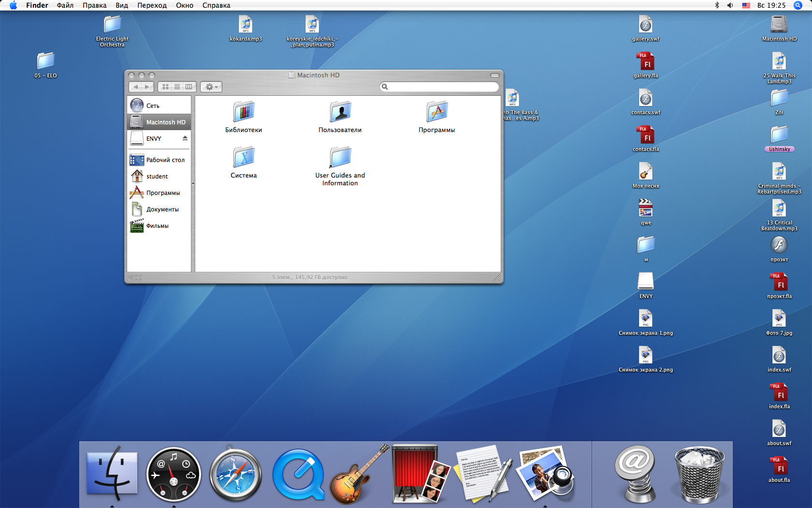The height and width of the screenshot is (508, 812).
Task: Select the 05 - ELO folder
Action: [45, 65]
